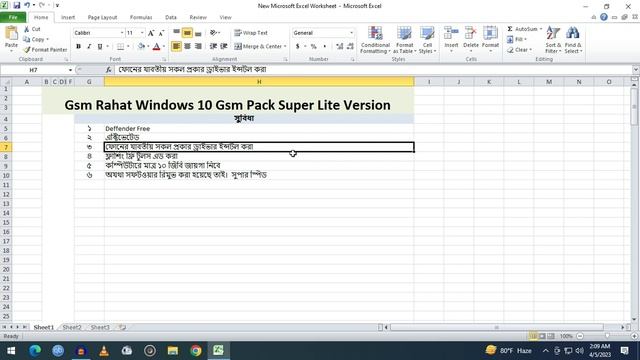Open Find & Select binoculars menu
Screen dimensions: 640x360
coord(573,40)
